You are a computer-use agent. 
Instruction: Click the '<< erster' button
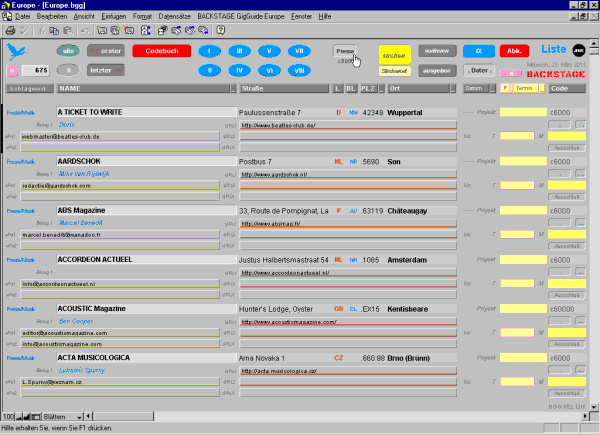(x=106, y=51)
